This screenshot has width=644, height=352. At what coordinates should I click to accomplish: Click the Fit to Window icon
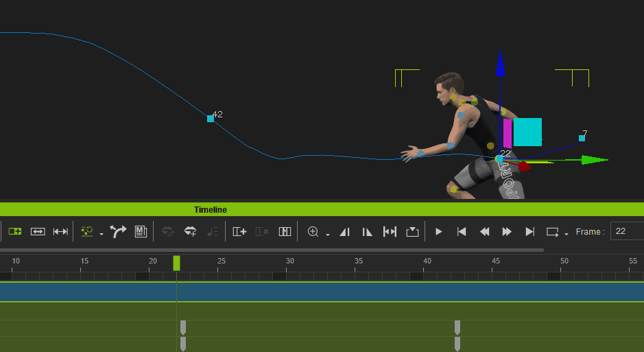(x=38, y=232)
